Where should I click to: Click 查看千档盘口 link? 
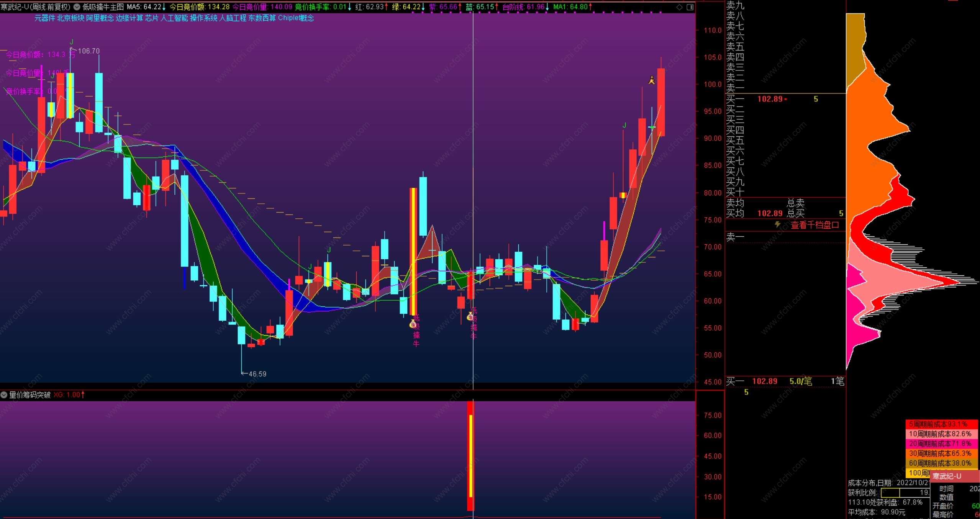coord(815,225)
